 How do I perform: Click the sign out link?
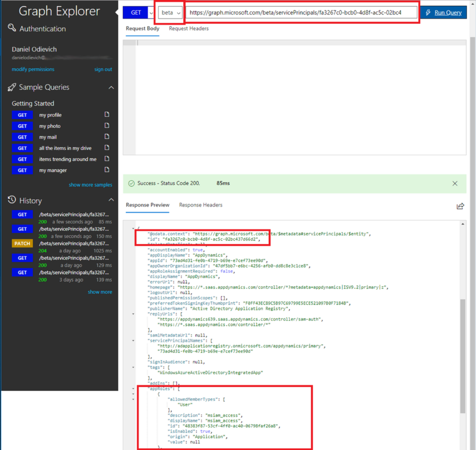point(103,69)
